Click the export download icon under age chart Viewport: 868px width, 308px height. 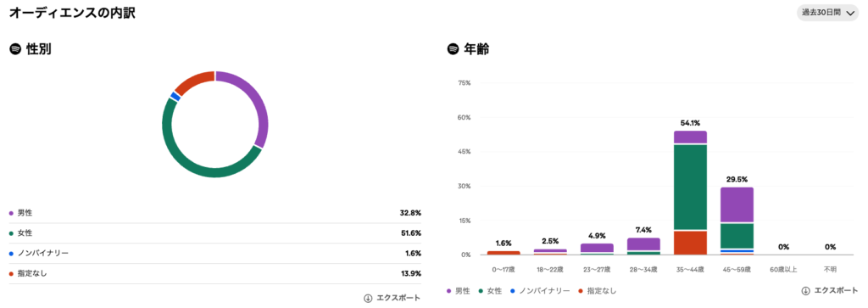click(805, 290)
